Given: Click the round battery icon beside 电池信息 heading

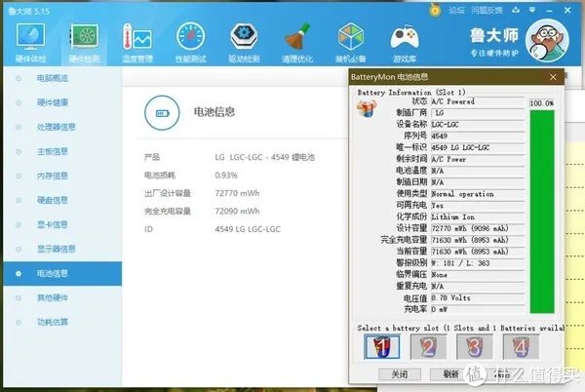Looking at the screenshot, I should [x=162, y=113].
